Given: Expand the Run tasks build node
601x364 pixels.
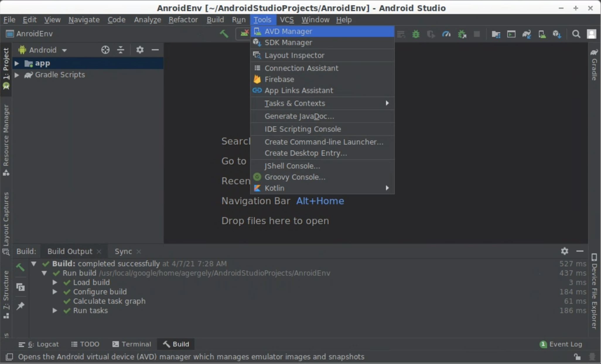Looking at the screenshot, I should coord(54,310).
